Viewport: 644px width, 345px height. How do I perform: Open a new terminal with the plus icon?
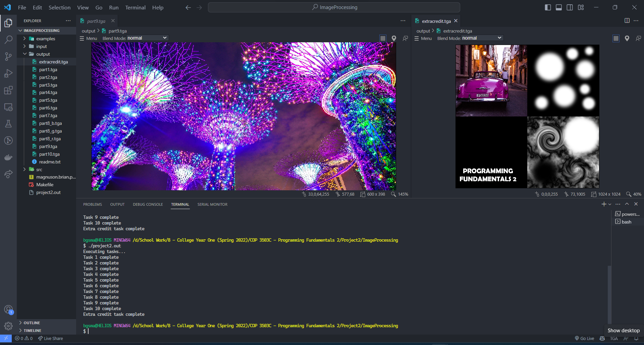click(603, 204)
